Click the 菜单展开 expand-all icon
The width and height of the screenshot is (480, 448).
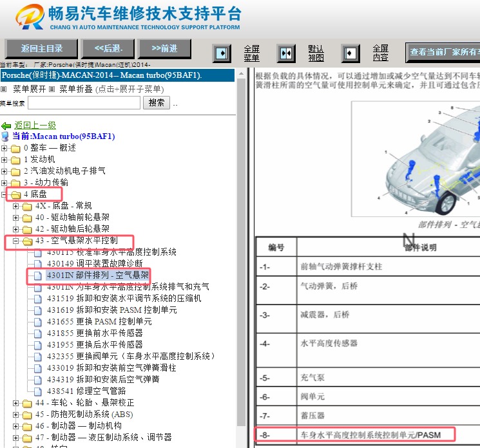4,89
